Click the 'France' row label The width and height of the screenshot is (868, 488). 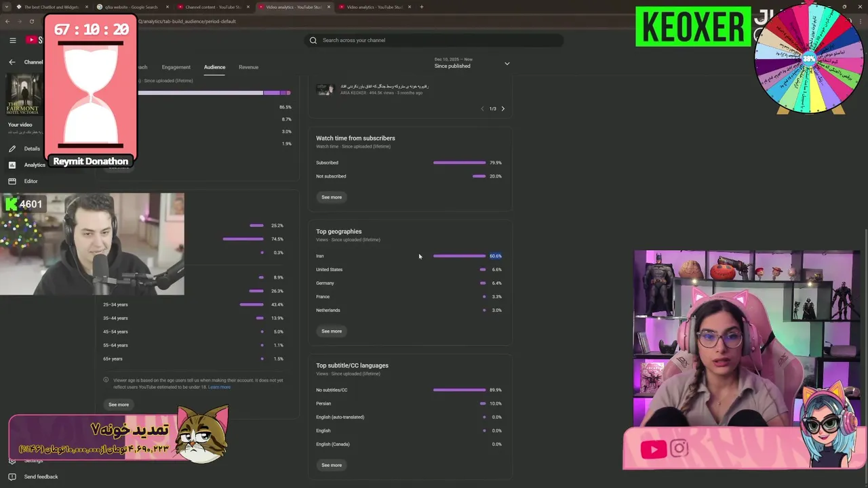[323, 297]
